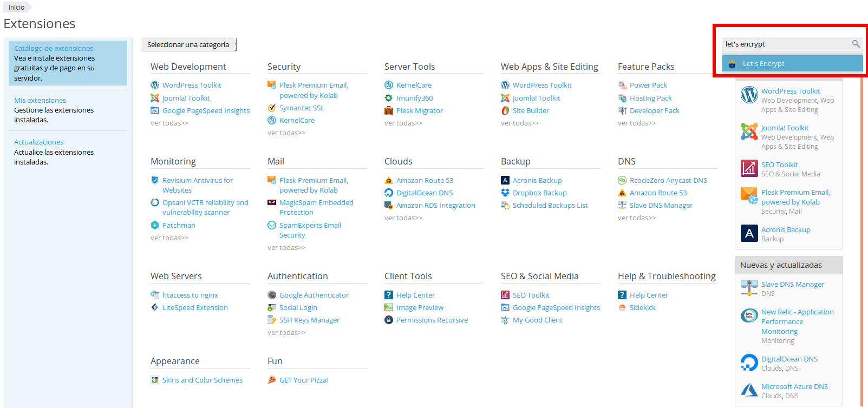
Task: Click the Google Authenticator icon
Action: 272,295
